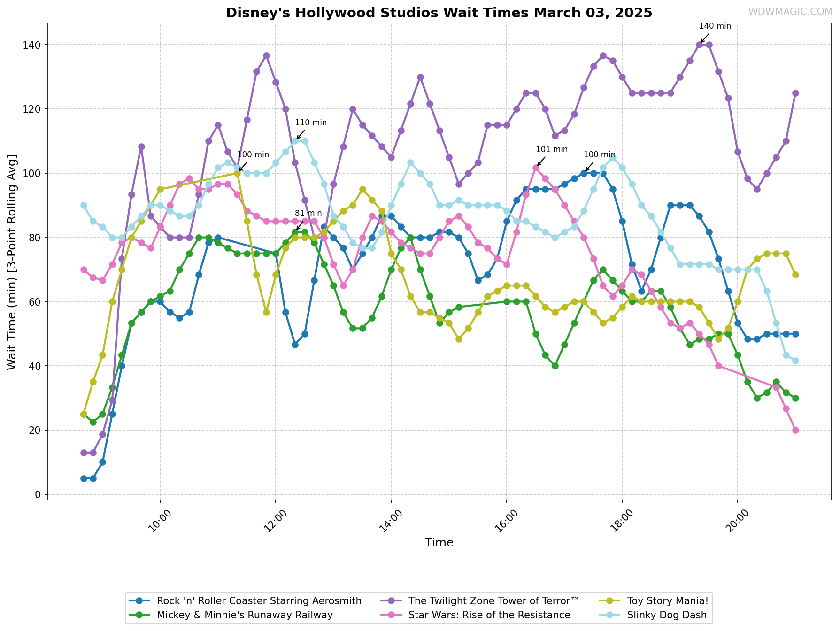
Task: Click the 81 min annotation label
Action: (308, 214)
